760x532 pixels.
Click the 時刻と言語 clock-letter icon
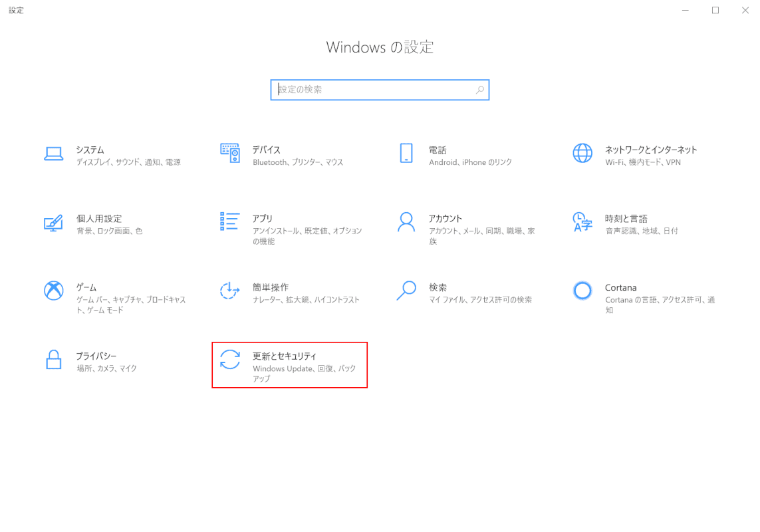point(582,222)
